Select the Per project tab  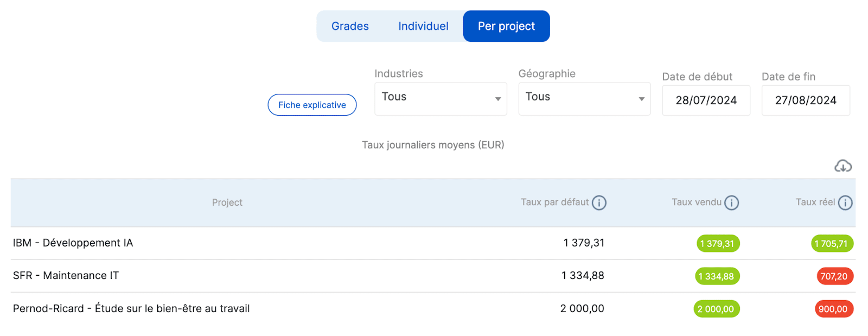pyautogui.click(x=506, y=26)
